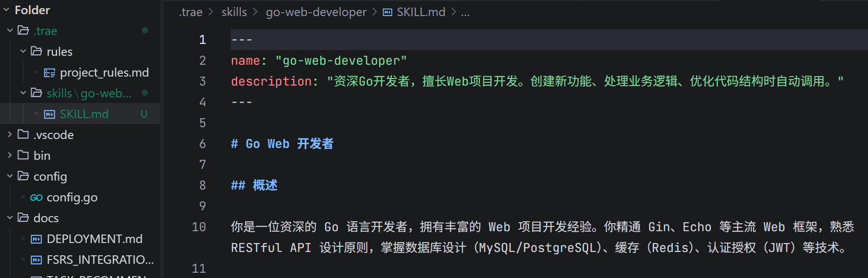Collapse the config folder chevron
Screen dimensions: 868x278
click(x=10, y=176)
